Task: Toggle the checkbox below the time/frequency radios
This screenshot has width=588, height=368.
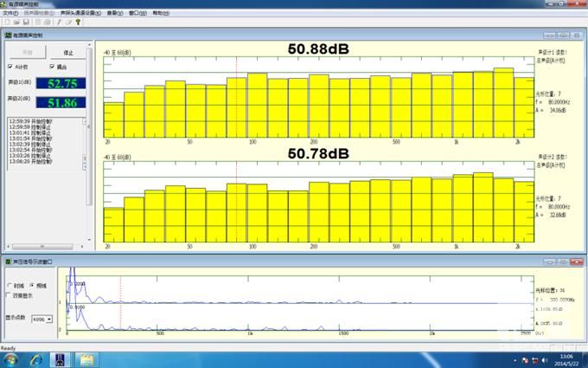Action: [9, 295]
